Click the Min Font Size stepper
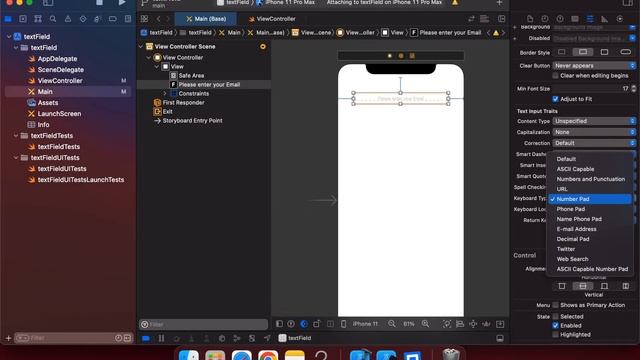 click(633, 89)
